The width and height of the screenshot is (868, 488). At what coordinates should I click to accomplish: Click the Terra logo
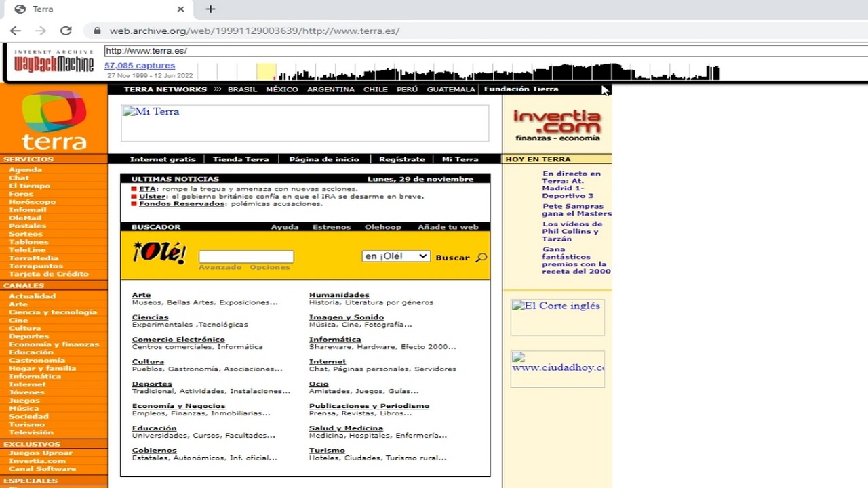coord(54,121)
